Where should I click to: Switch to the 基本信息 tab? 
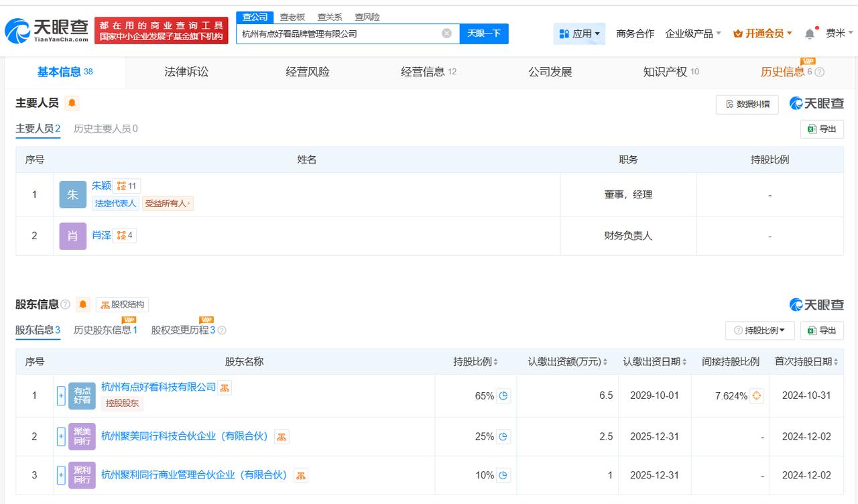[65, 72]
